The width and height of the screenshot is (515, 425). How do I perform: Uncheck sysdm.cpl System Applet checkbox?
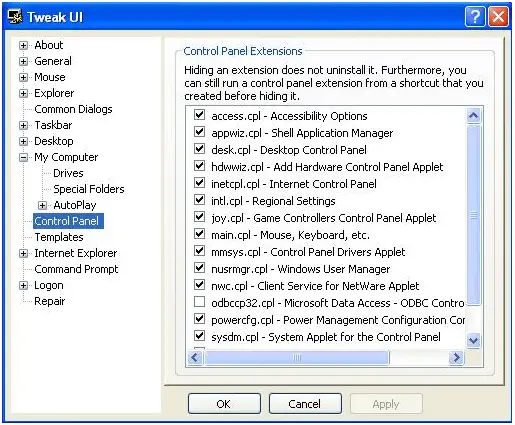tap(199, 336)
